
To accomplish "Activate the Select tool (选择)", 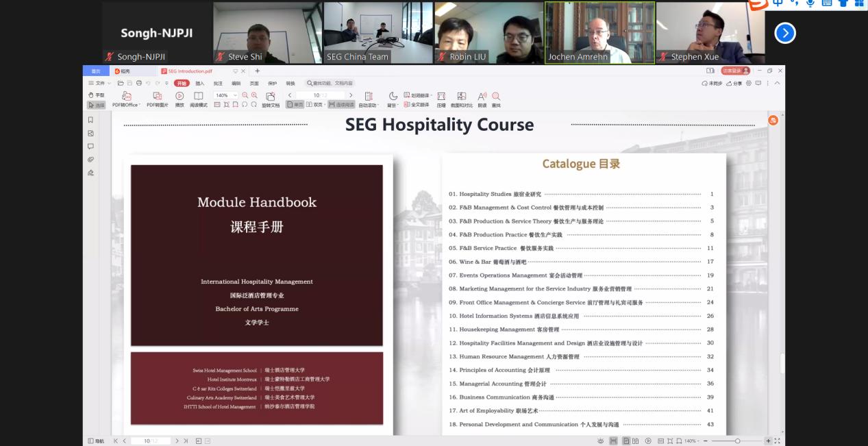I will (97, 105).
